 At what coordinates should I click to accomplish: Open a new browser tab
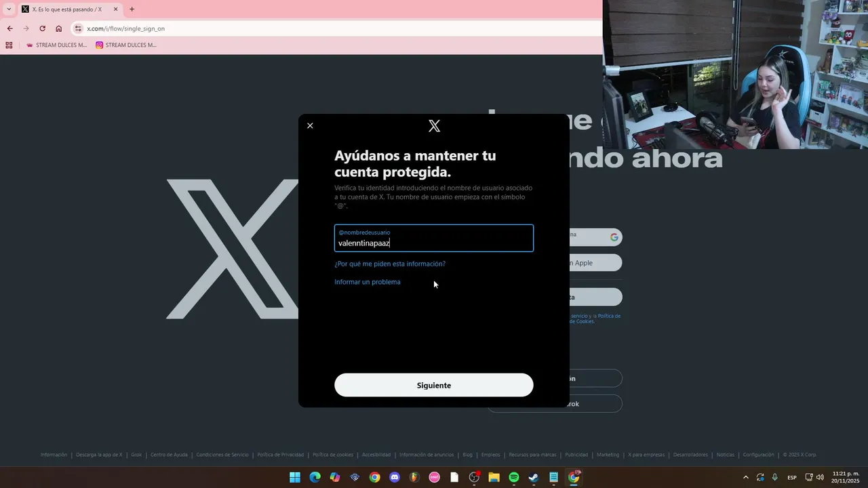[132, 9]
